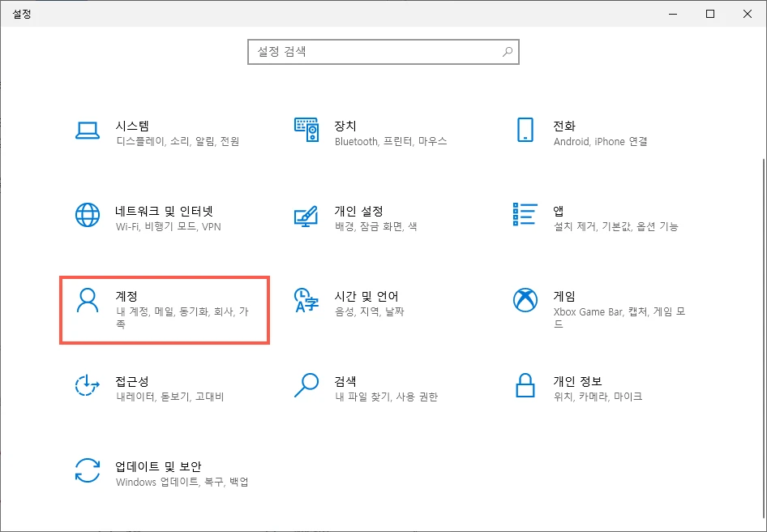Open the 개인 설정 heading

point(358,211)
